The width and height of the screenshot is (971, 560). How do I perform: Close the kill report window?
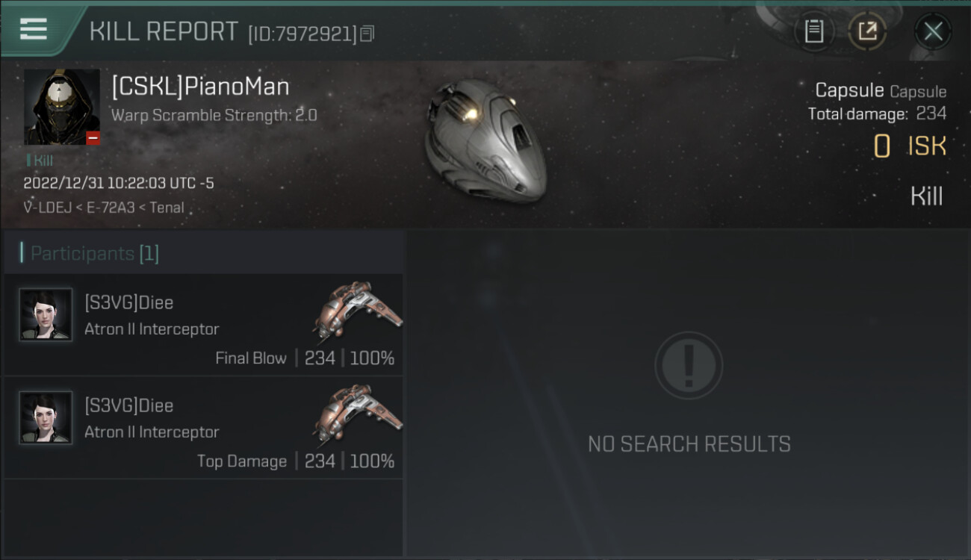[933, 31]
